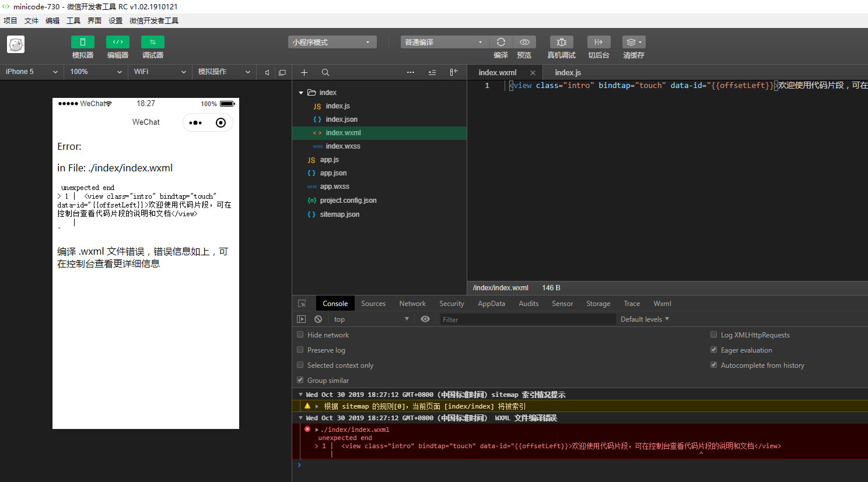Screen dimensions: 868x482
Task: Open the 100% zoom dropdown
Action: click(x=96, y=72)
